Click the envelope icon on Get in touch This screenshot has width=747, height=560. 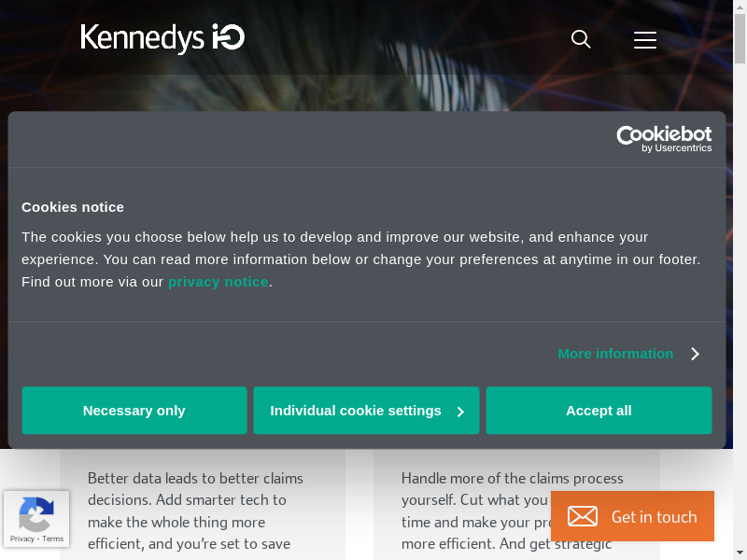[x=583, y=516]
